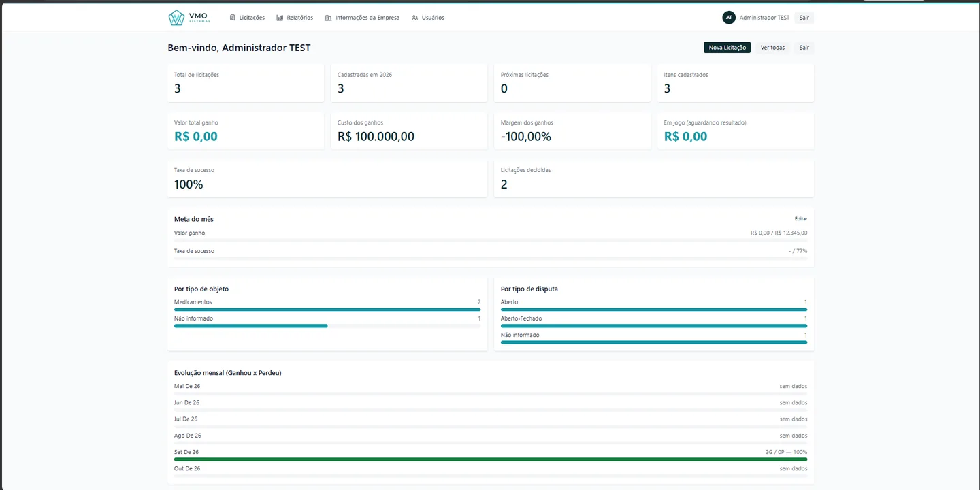The width and height of the screenshot is (980, 490).
Task: Open the Usuários section
Action: (x=428, y=18)
